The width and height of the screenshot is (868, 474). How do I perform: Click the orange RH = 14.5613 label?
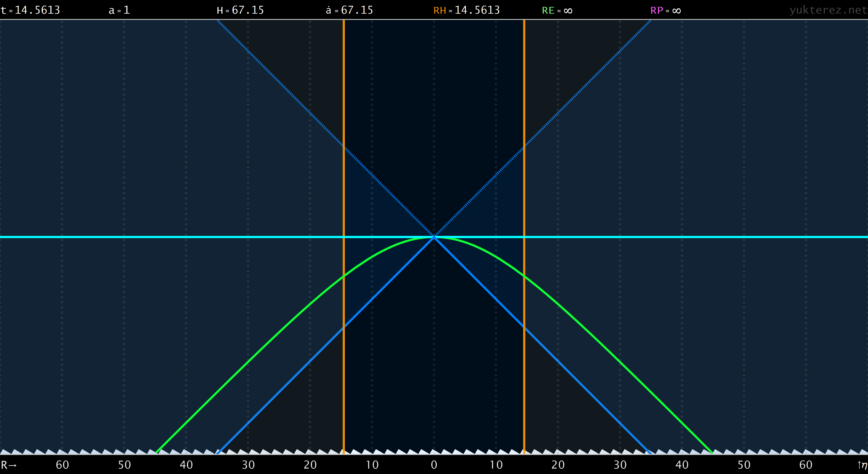tap(467, 10)
